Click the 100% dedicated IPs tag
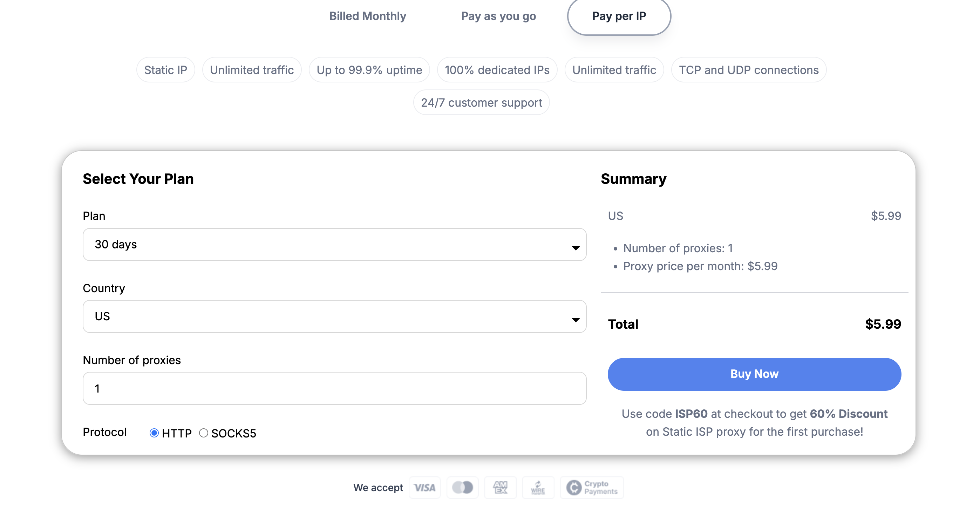The width and height of the screenshot is (980, 522). [497, 70]
